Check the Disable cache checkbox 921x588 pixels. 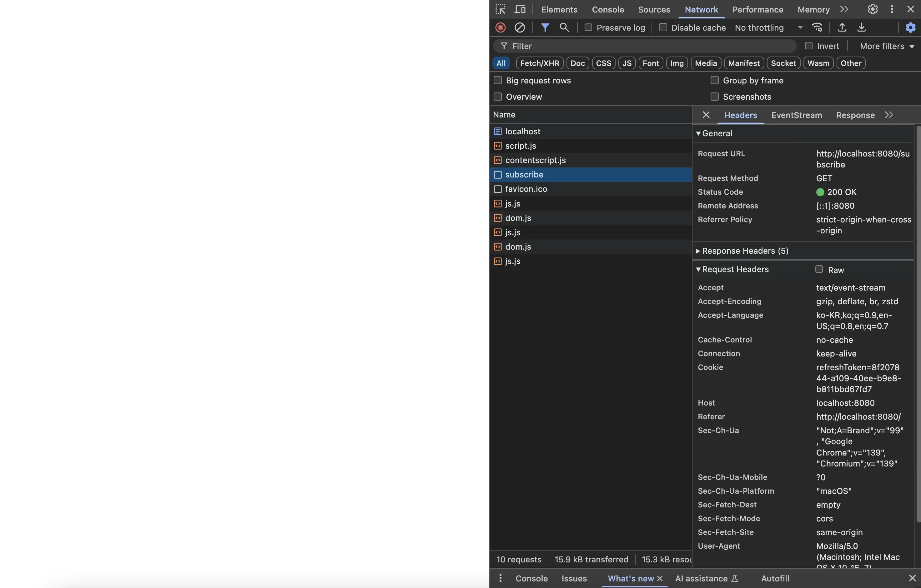click(x=663, y=27)
